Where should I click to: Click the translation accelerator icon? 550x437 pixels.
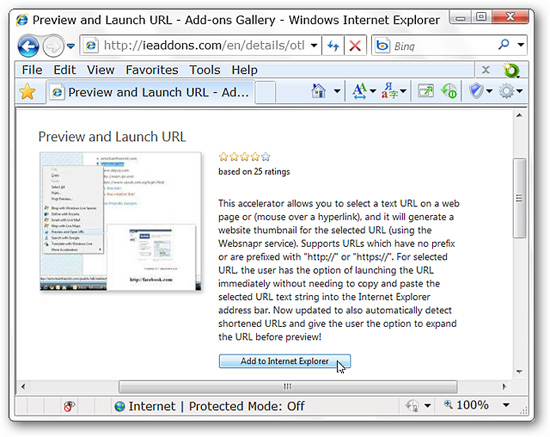390,91
